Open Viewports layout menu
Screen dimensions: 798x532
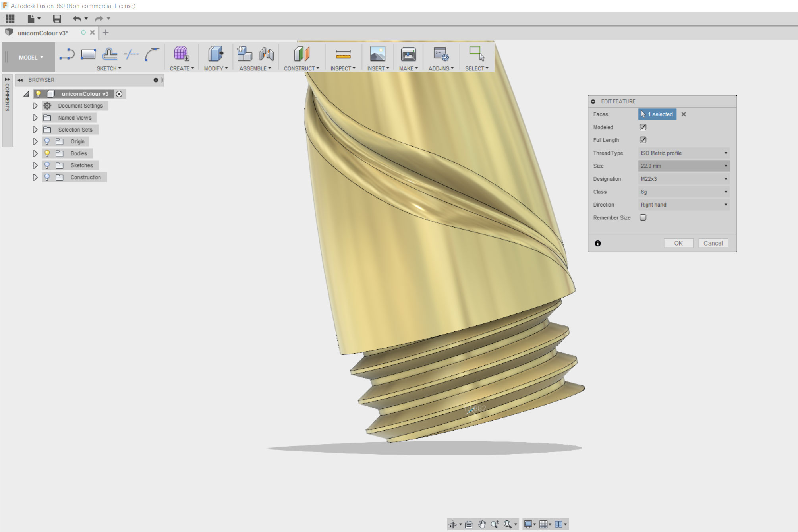tap(558, 524)
